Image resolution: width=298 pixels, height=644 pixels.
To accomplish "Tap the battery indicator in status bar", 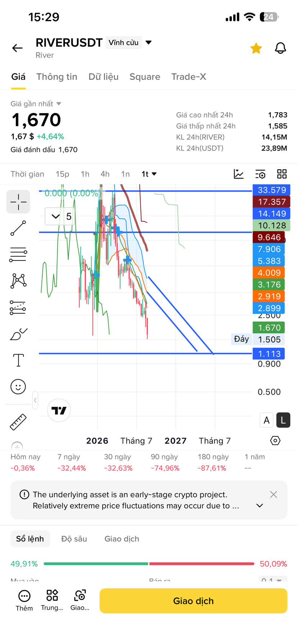I will point(269,17).
